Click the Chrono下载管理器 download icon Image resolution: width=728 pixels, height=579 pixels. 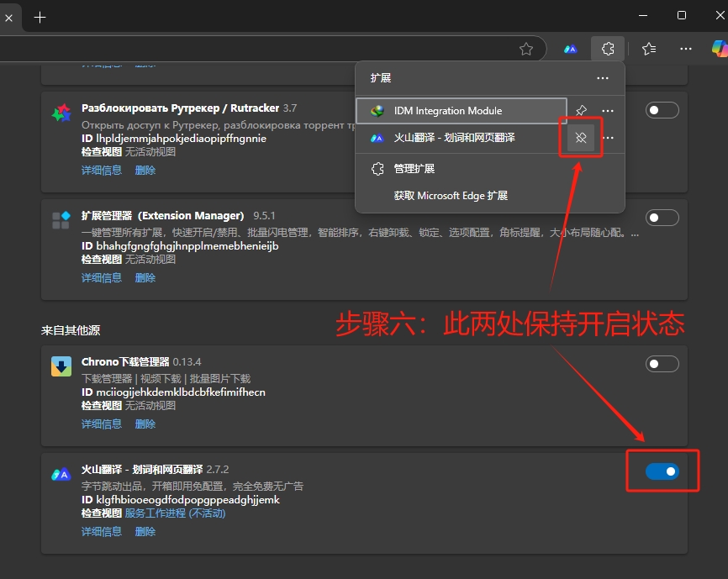pos(61,366)
